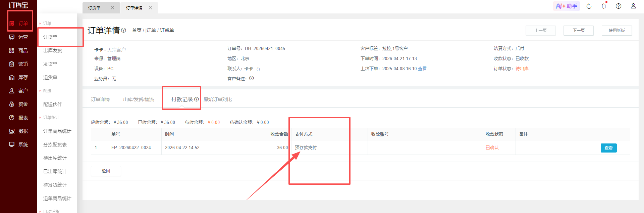Click the 返回 button
The width and height of the screenshot is (644, 213).
(106, 171)
